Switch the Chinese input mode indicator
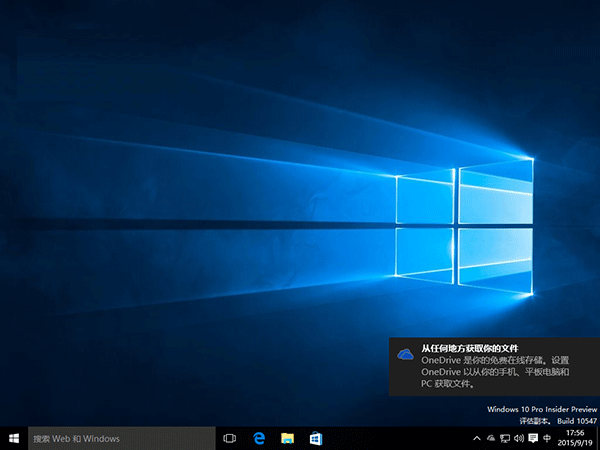Viewport: 600px width, 450px height. (x=548, y=438)
